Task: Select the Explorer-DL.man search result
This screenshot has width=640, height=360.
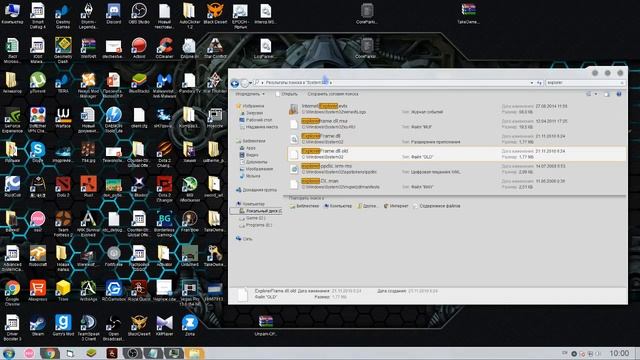Action: coord(456,184)
